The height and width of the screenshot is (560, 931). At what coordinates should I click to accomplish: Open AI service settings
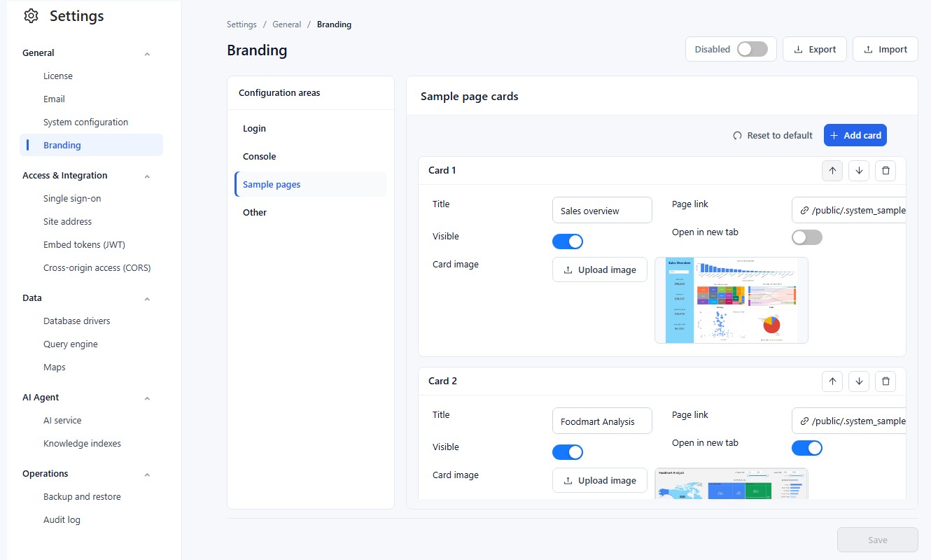pos(62,420)
